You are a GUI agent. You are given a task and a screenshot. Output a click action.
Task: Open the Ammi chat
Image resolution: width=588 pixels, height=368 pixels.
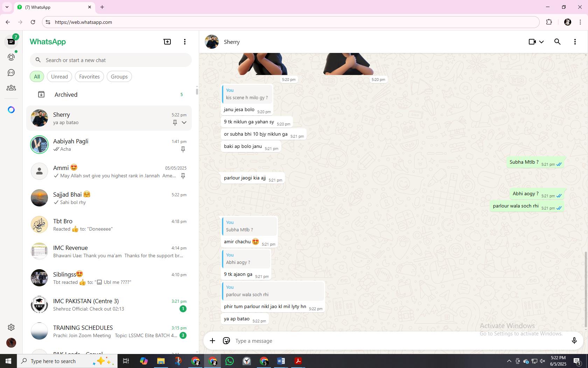(x=109, y=171)
